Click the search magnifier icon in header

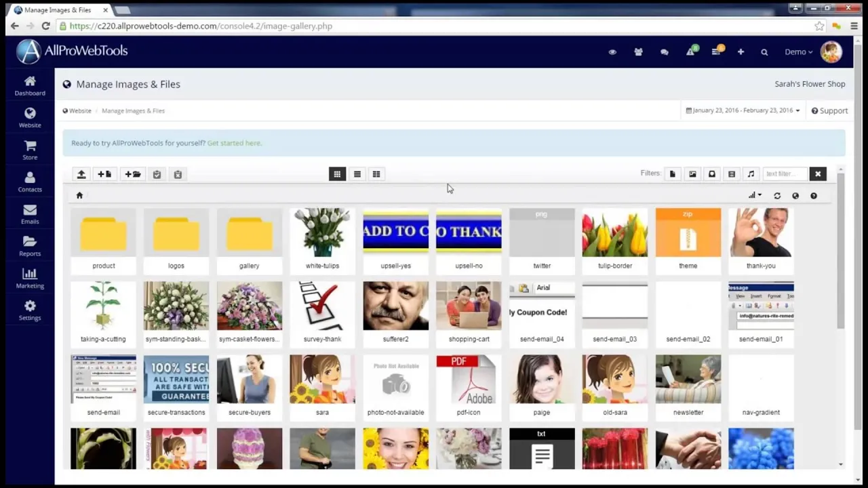(764, 52)
